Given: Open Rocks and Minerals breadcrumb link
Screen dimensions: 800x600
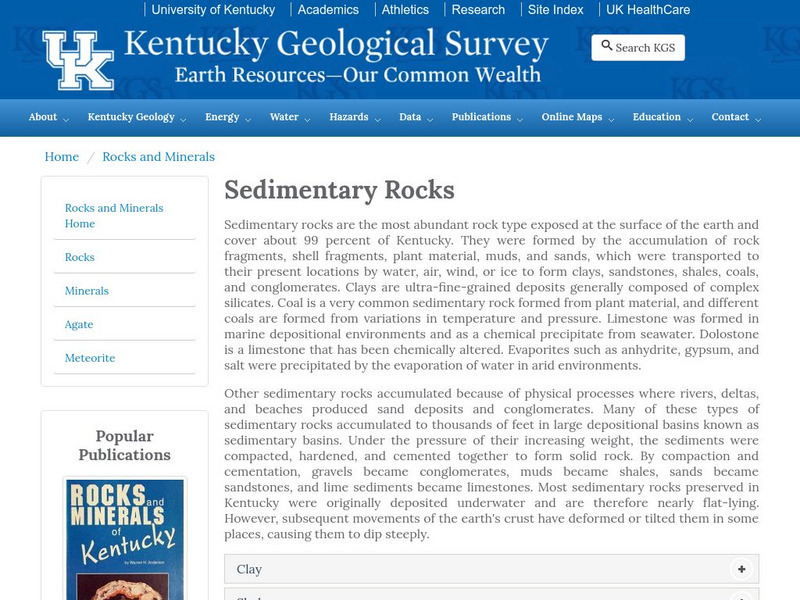Looking at the screenshot, I should [158, 157].
